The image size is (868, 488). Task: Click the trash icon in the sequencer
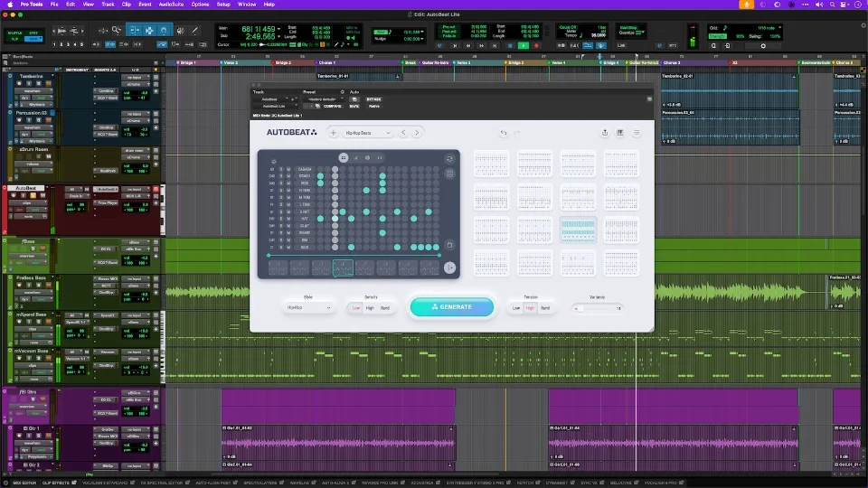449,245
